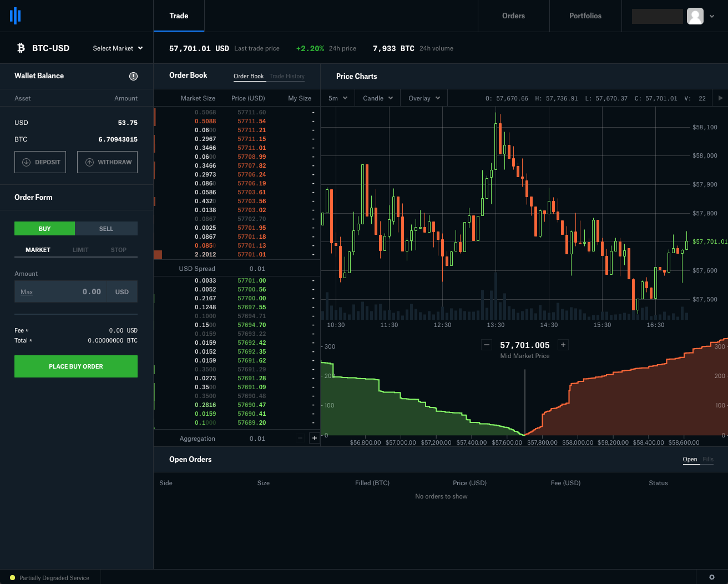Increase order book aggregation with plus
This screenshot has width=728, height=584.
(x=314, y=438)
